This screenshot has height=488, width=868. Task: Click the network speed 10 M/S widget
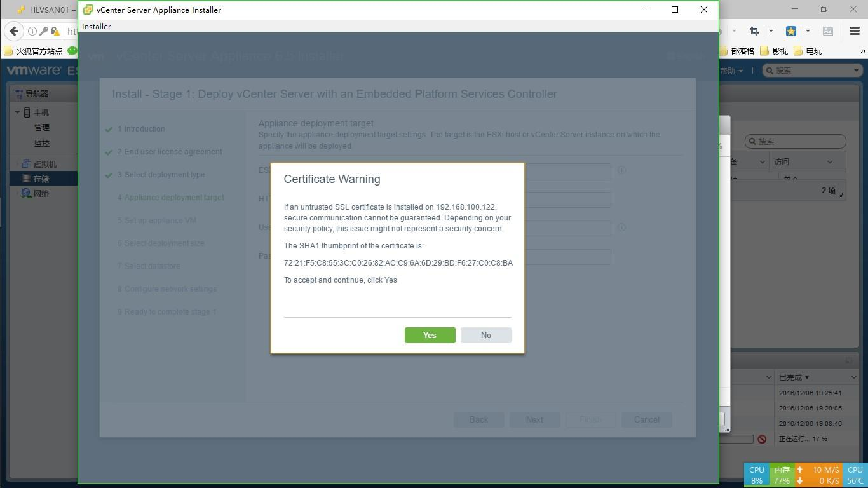[818, 475]
